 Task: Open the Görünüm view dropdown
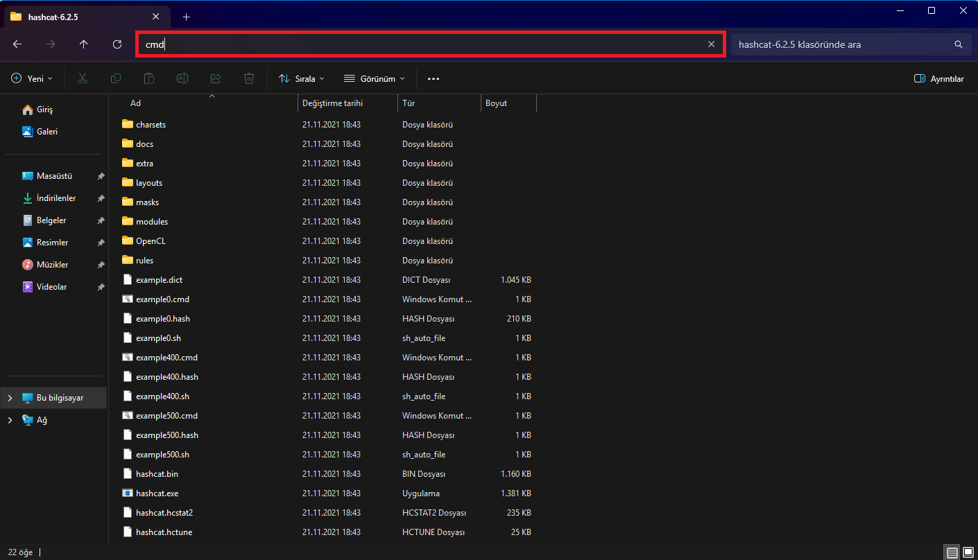coord(375,79)
